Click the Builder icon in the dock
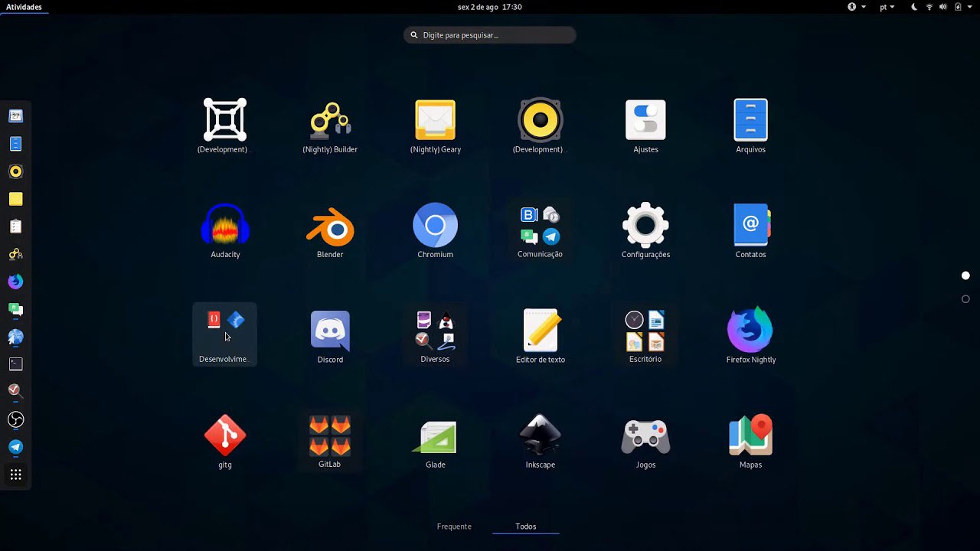The height and width of the screenshot is (551, 980). 15,254
